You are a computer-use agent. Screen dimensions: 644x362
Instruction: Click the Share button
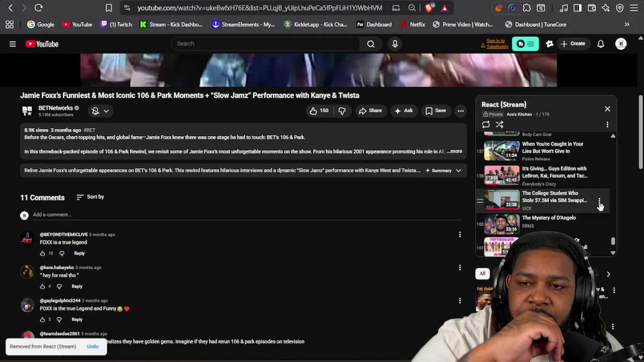coord(370,111)
